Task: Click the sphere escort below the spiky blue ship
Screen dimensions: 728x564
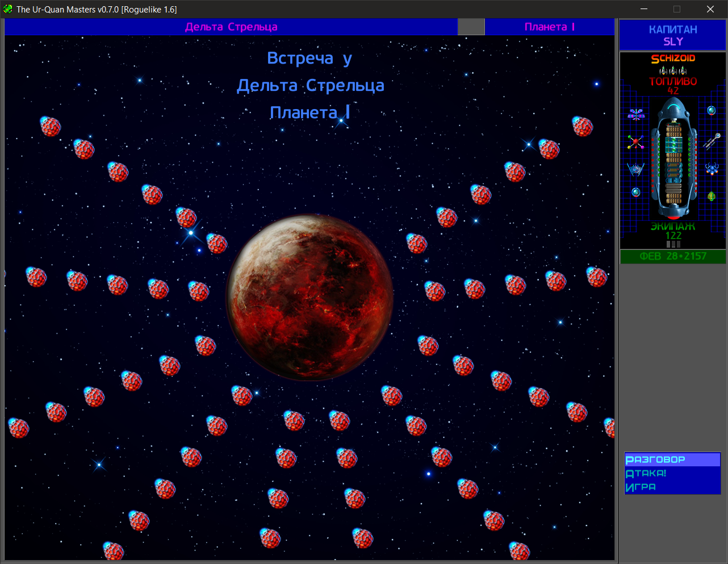Action: click(x=636, y=192)
